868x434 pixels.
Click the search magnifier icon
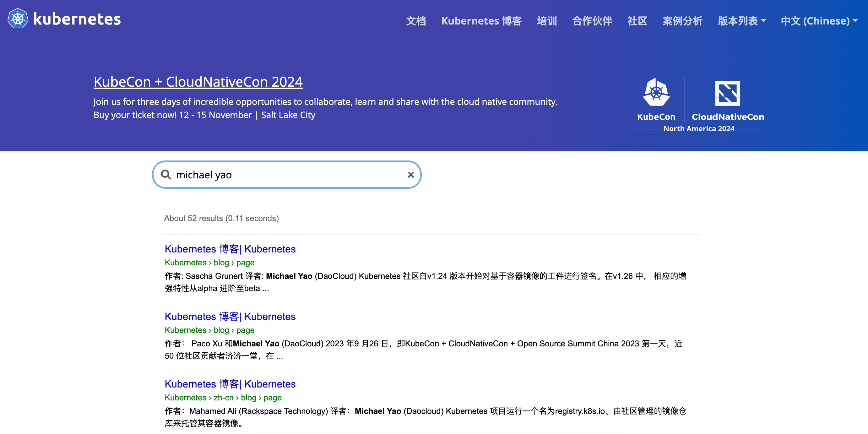point(166,175)
